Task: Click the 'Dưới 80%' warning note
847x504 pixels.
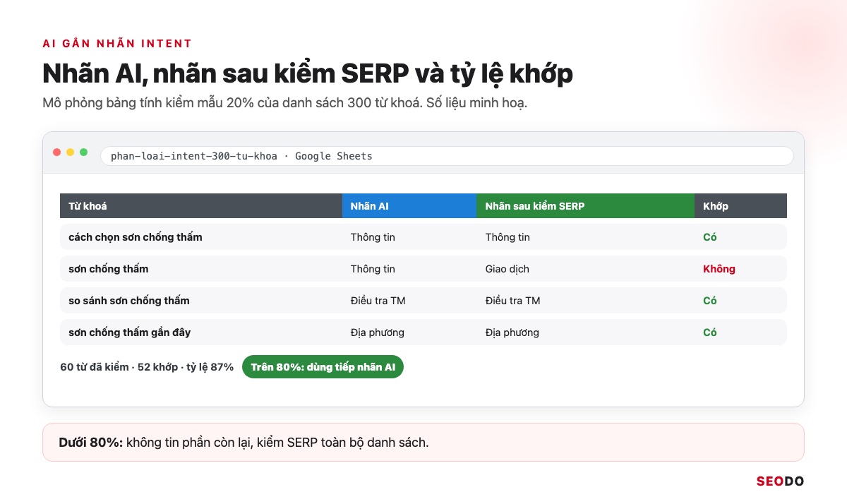Action: (423, 443)
